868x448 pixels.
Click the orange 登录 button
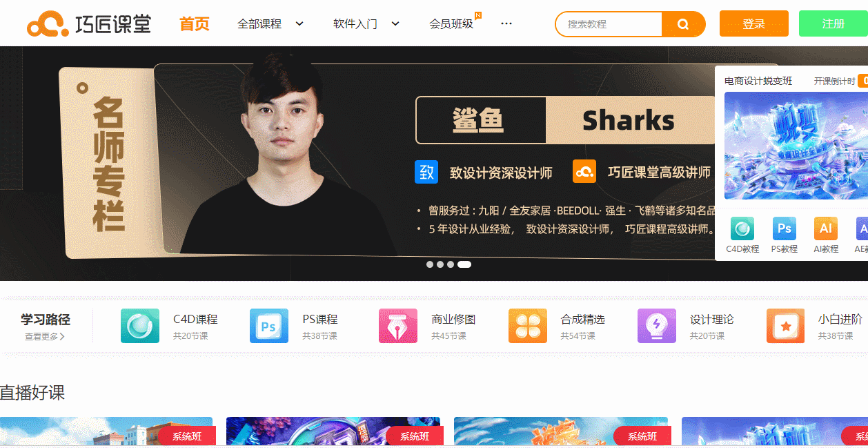pos(754,23)
